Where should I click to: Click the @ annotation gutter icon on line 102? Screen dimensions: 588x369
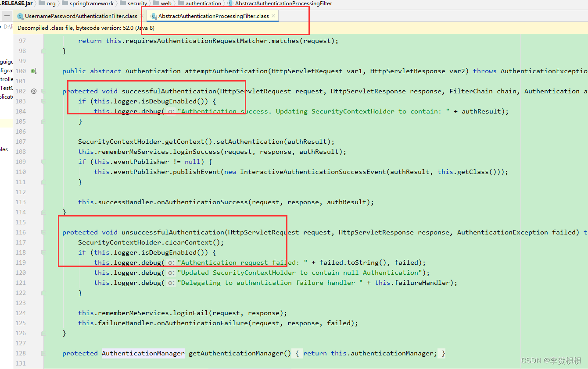point(34,91)
